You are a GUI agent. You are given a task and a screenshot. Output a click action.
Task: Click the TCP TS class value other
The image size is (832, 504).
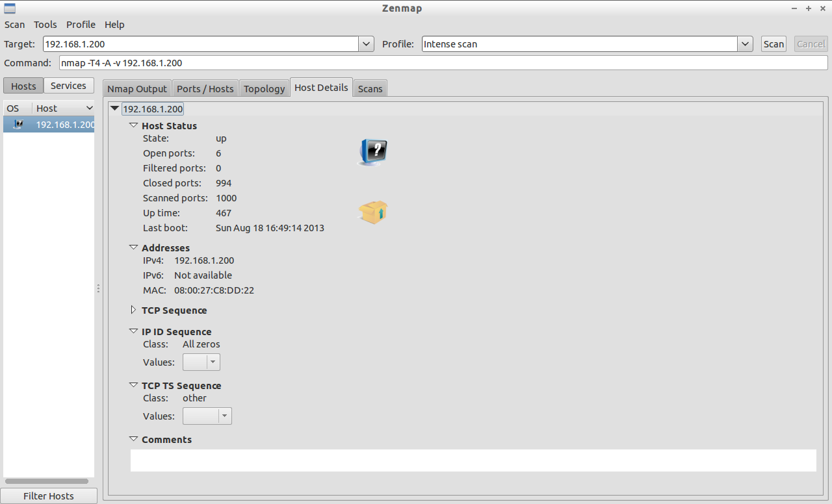pyautogui.click(x=194, y=398)
